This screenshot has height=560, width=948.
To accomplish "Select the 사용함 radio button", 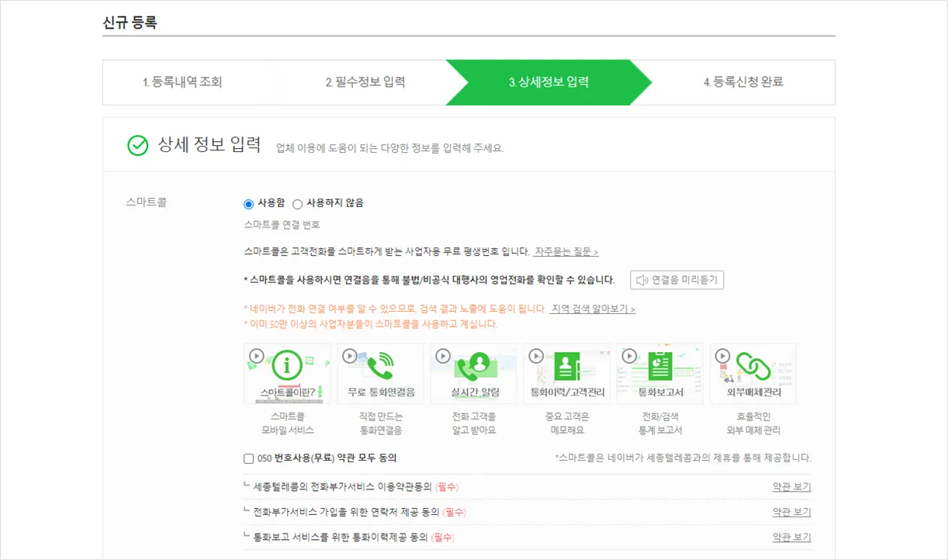I will [x=248, y=204].
